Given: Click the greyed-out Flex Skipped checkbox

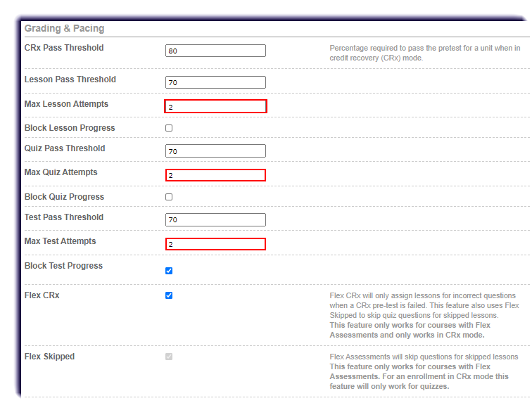Looking at the screenshot, I should point(169,357).
